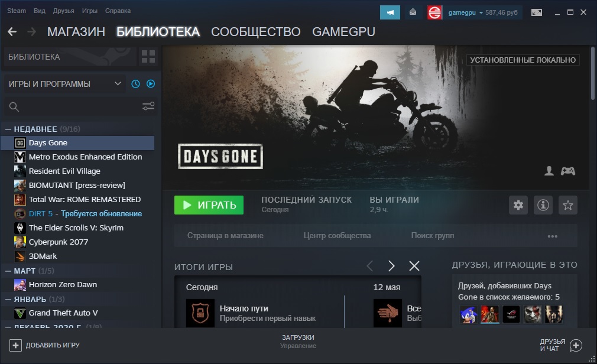The image size is (597, 364).
Task: Go to the МАГАЗИН tab
Action: [76, 31]
